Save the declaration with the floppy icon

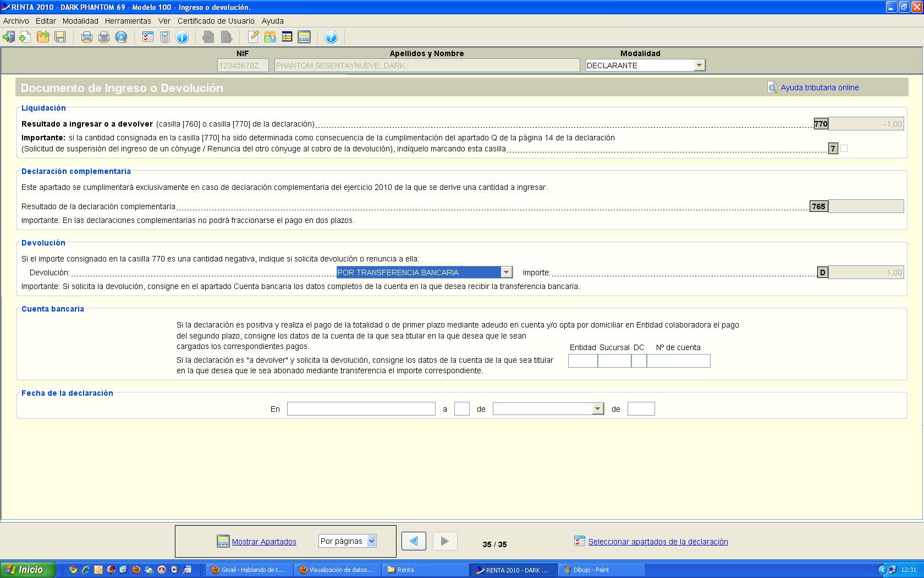coord(61,37)
